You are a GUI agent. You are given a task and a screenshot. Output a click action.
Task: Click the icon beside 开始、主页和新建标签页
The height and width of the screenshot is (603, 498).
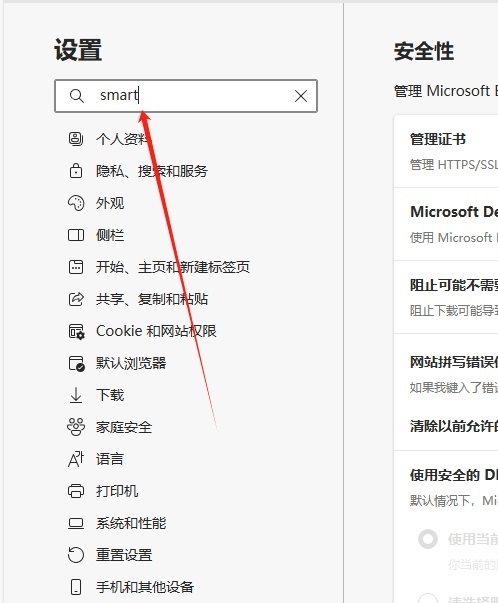point(76,267)
